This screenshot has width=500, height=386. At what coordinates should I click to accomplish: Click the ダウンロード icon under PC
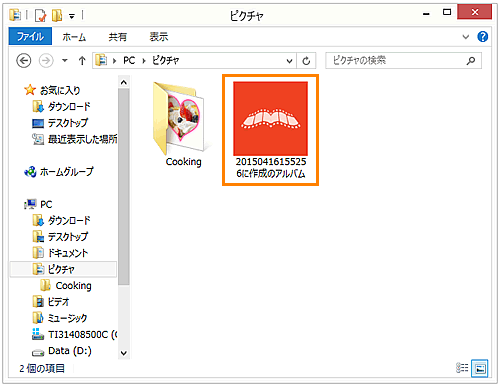click(38, 220)
